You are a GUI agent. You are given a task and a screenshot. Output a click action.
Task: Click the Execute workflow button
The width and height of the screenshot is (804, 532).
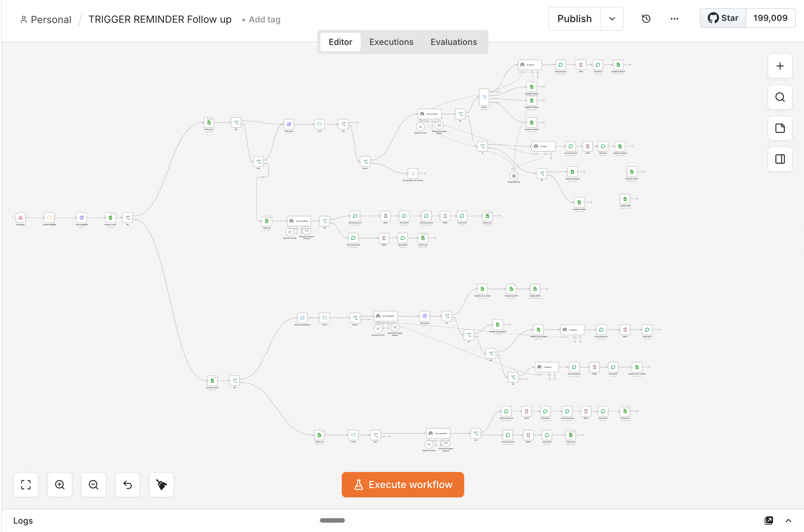click(x=403, y=485)
